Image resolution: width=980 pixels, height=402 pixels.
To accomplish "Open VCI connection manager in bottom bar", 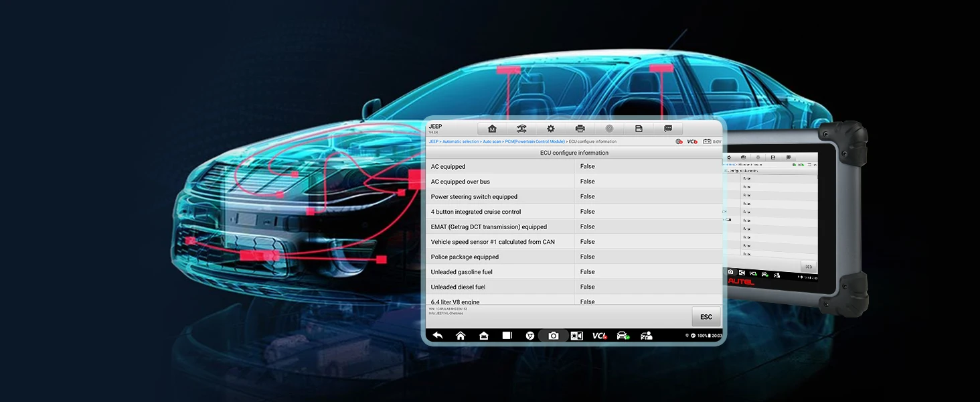I will pos(600,336).
